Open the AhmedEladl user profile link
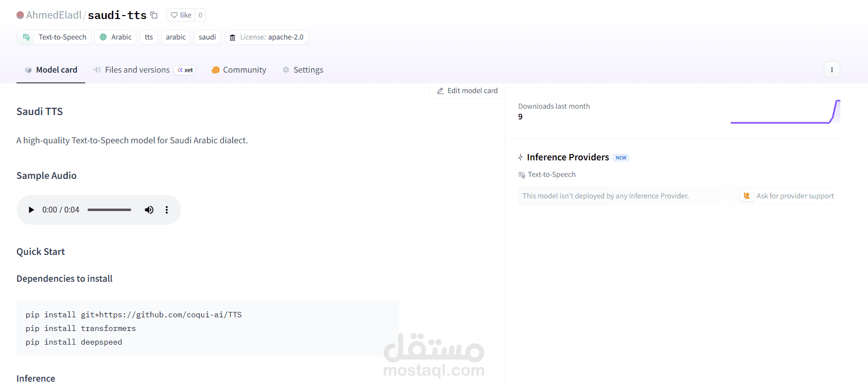868x387 pixels. click(x=54, y=15)
